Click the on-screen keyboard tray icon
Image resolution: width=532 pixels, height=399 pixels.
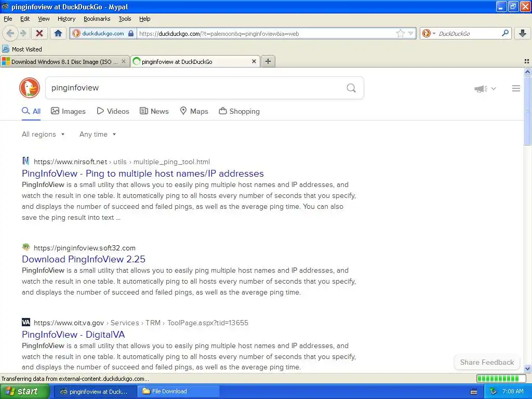tap(474, 392)
